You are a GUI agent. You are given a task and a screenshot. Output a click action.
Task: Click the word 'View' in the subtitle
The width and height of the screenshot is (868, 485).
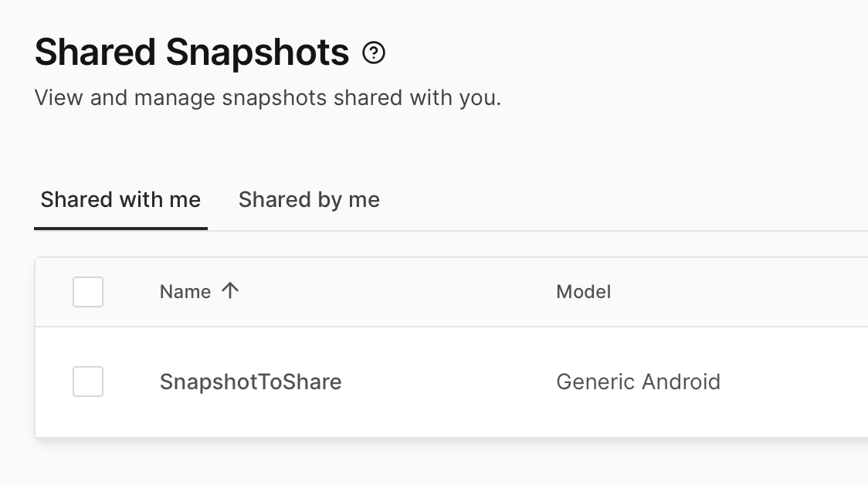coord(59,99)
